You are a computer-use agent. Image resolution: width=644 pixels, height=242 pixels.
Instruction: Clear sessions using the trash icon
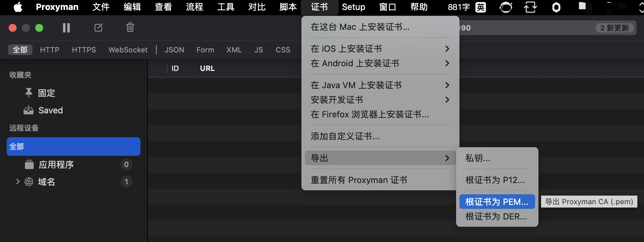[x=130, y=28]
